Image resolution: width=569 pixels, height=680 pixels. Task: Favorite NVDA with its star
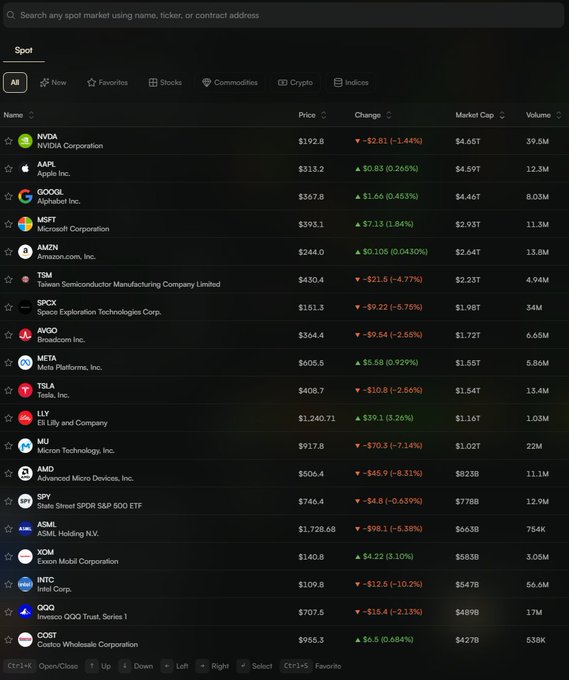8,141
